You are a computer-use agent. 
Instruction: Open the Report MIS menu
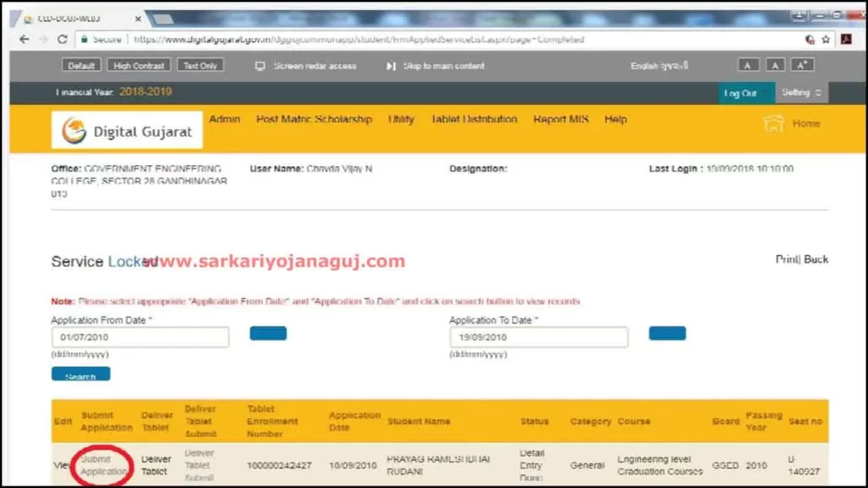(559, 119)
